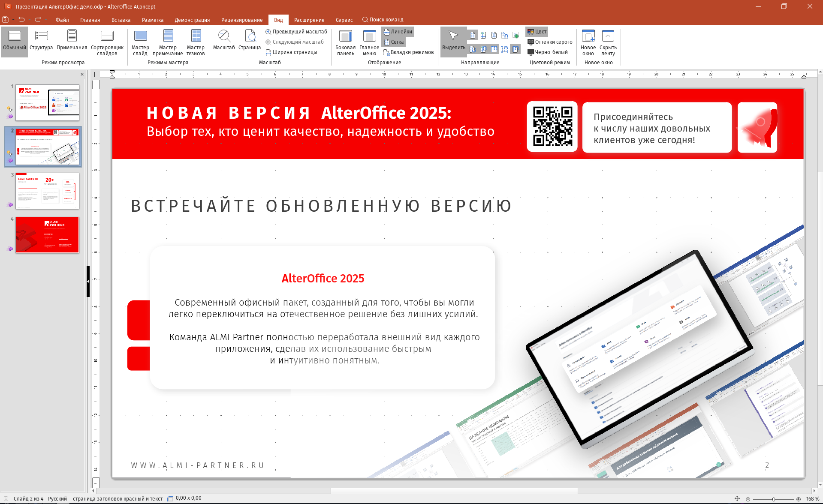Toggle dotted-grid page icon in Направляющие
823x504 pixels.
coord(473,35)
